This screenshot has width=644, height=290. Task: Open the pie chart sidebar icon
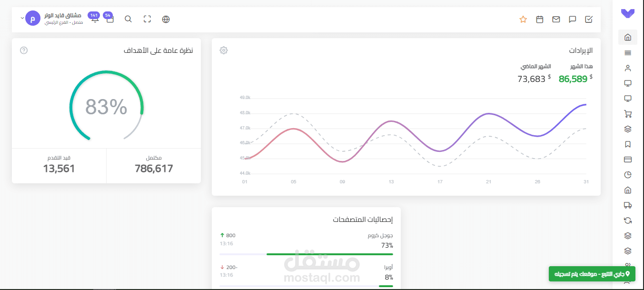[x=628, y=175]
